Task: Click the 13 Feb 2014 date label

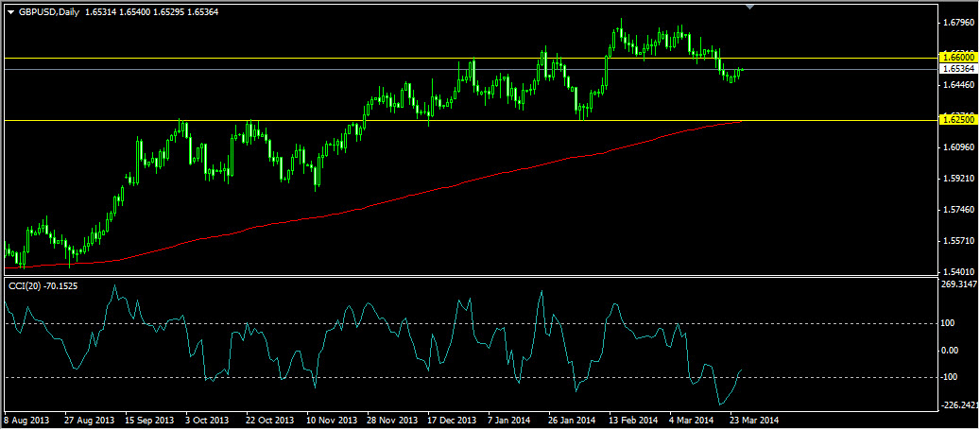Action: 634,420
